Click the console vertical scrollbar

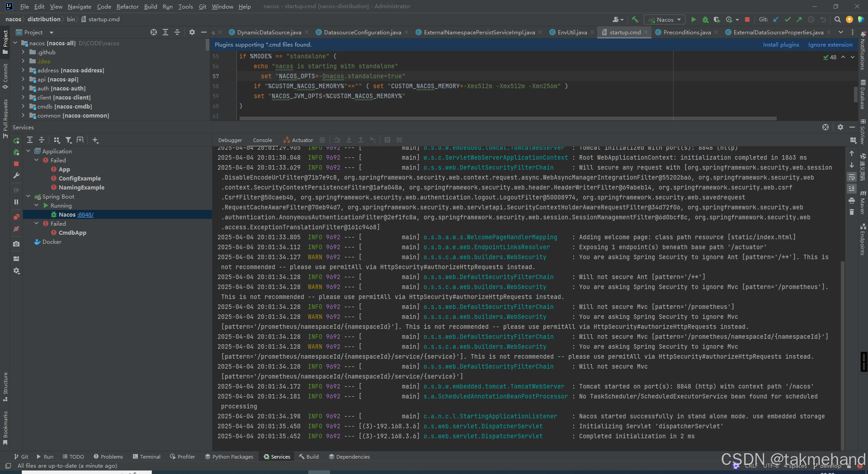(x=843, y=355)
